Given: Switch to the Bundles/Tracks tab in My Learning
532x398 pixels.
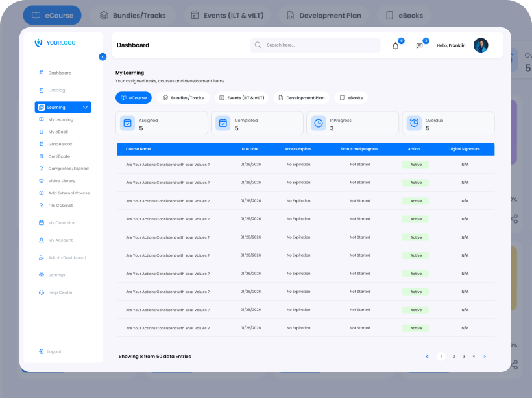Looking at the screenshot, I should click(183, 98).
